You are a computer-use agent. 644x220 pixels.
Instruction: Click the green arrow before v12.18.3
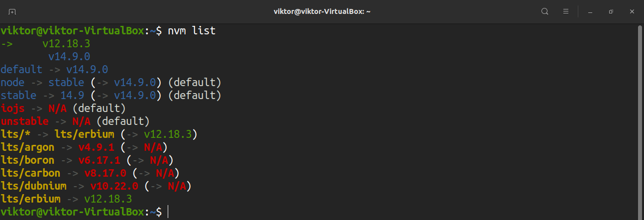(6, 44)
